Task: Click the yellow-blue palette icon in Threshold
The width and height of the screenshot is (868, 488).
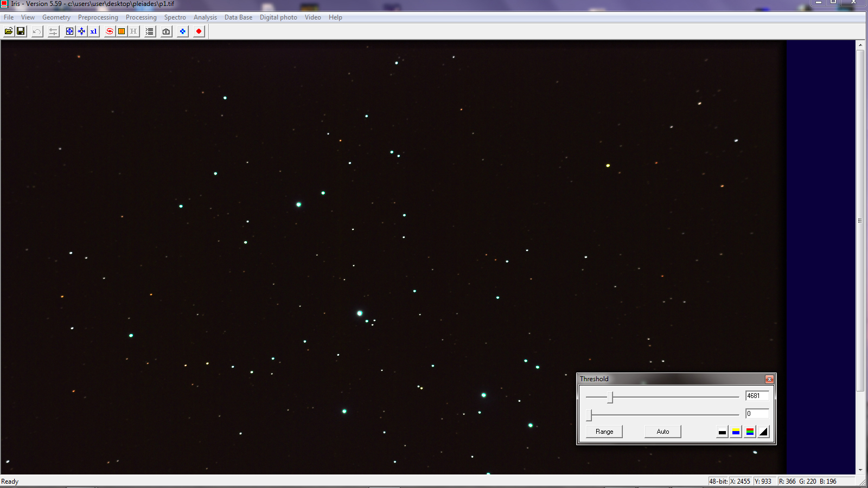Action: coord(736,432)
